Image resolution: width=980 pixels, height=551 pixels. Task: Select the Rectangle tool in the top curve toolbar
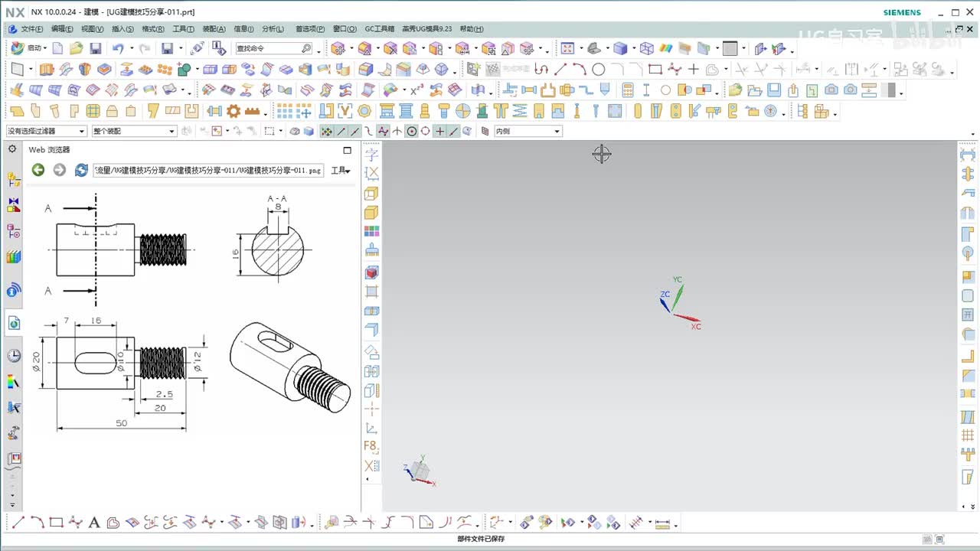[655, 70]
